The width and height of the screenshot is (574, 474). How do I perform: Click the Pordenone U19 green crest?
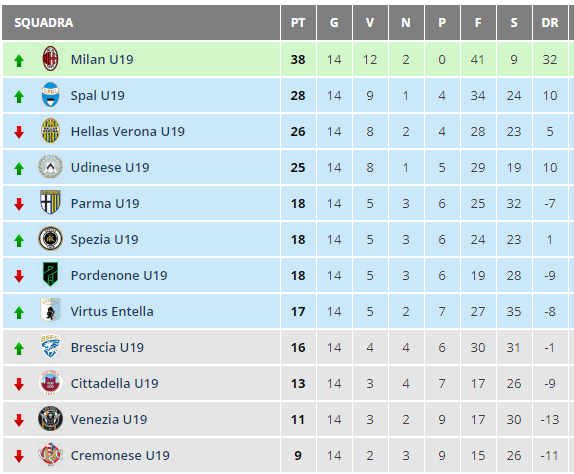(x=50, y=274)
